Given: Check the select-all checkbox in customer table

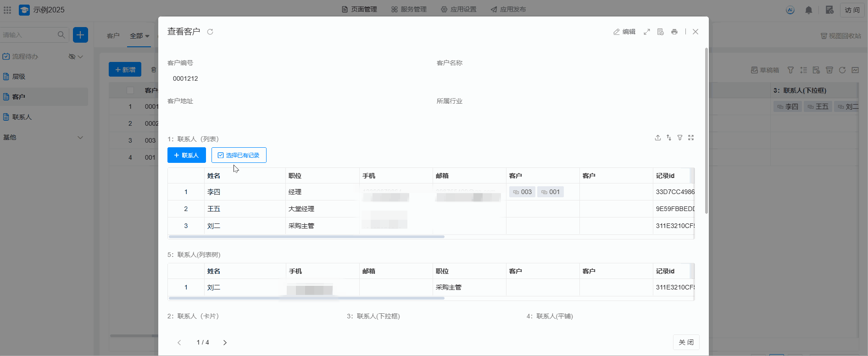Looking at the screenshot, I should tap(130, 90).
